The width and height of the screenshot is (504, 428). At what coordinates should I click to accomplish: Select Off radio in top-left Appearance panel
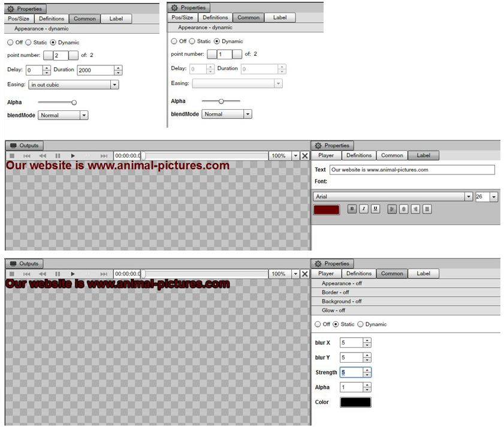10,43
